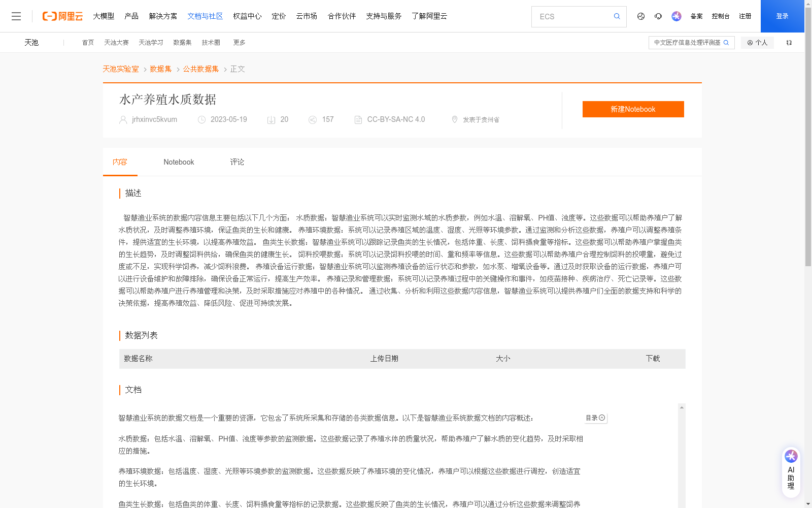This screenshot has width=812, height=508.
Task: Open 首页 in Tianchi navigation
Action: coord(88,43)
